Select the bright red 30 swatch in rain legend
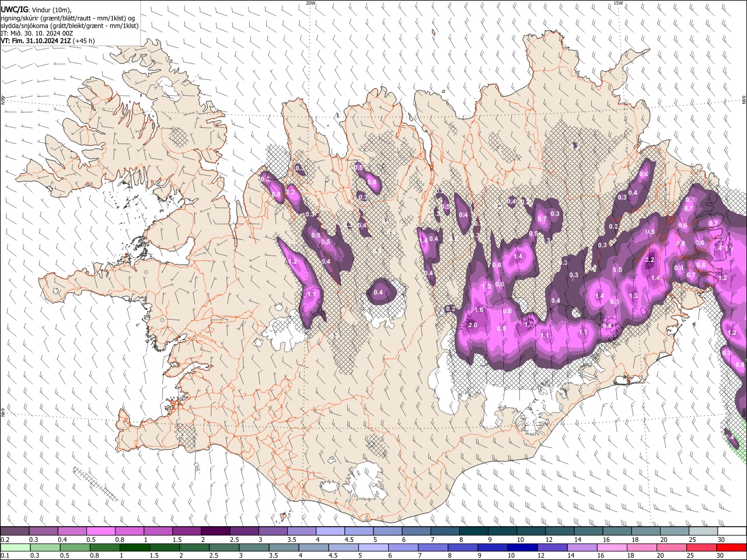 pyautogui.click(x=732, y=547)
